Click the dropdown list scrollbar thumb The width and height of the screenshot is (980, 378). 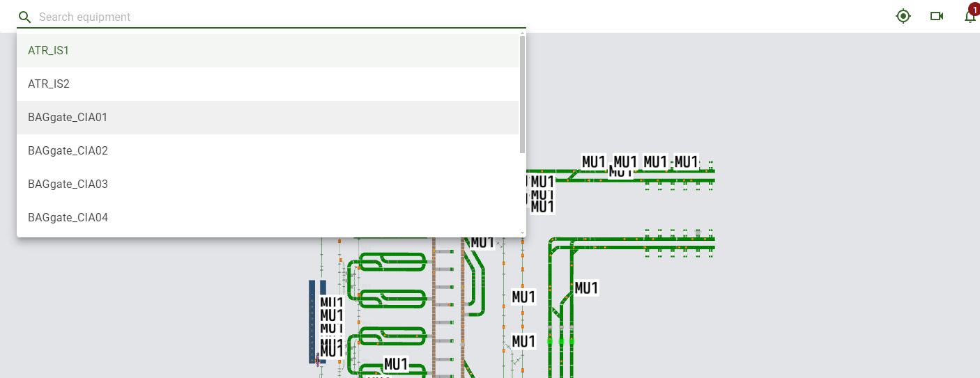(x=523, y=94)
